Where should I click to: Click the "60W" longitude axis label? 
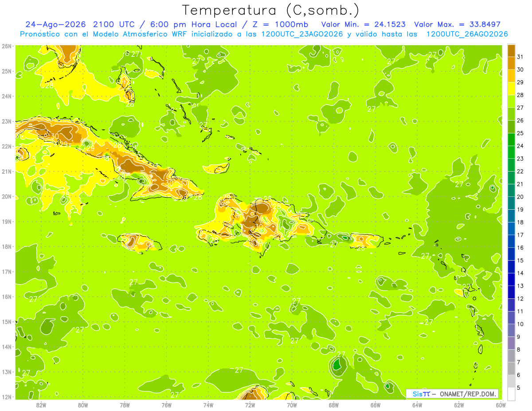tap(501, 405)
